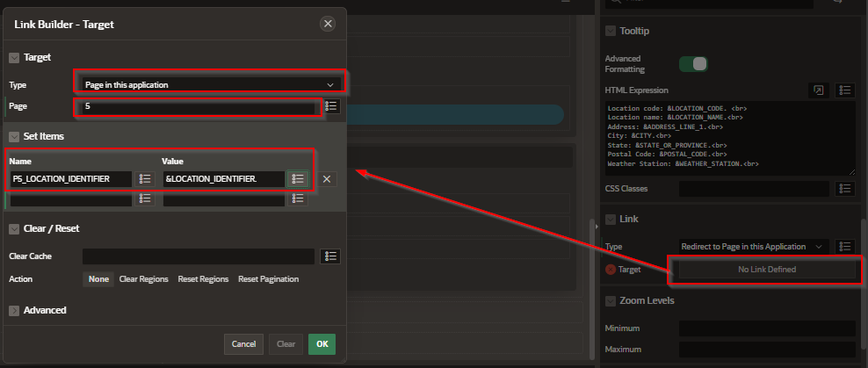Viewport: 868px width, 368px height.
Task: Collapse the Link section in property panel
Action: click(610, 220)
